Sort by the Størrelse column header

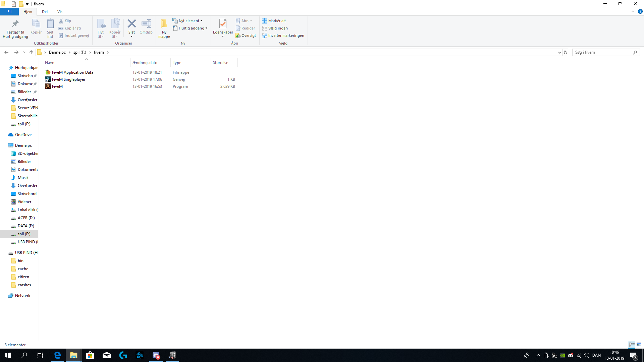224,63
